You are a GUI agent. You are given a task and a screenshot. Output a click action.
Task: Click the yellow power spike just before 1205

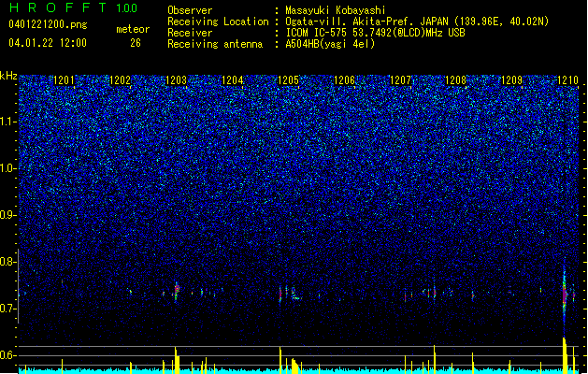(280, 360)
